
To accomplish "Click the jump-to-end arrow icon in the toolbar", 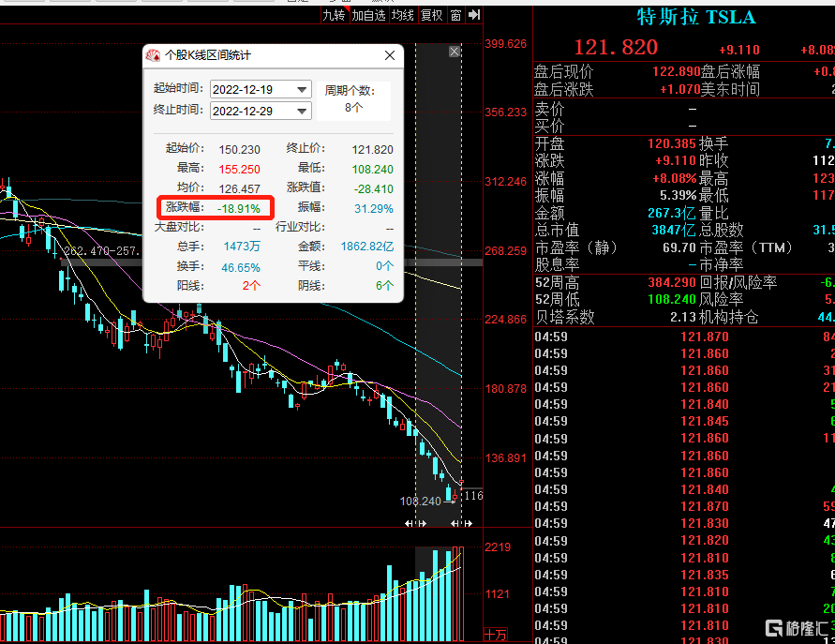I will click(x=474, y=15).
